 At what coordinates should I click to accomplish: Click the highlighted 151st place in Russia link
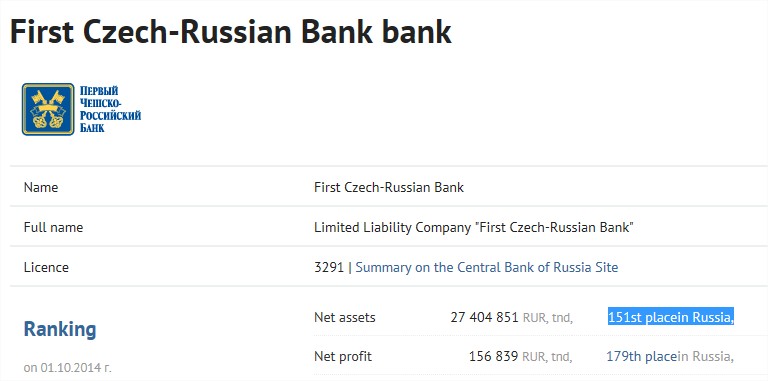pyautogui.click(x=671, y=317)
